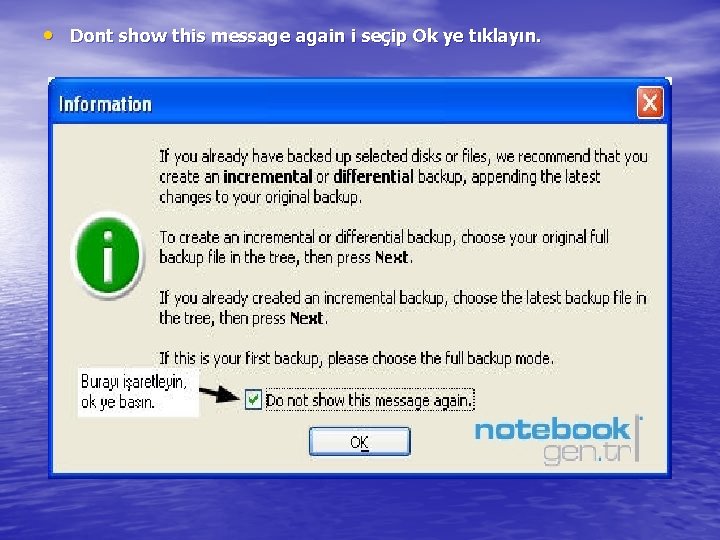Close the Information dialog with the red X
The height and width of the screenshot is (540, 720).
(x=650, y=103)
